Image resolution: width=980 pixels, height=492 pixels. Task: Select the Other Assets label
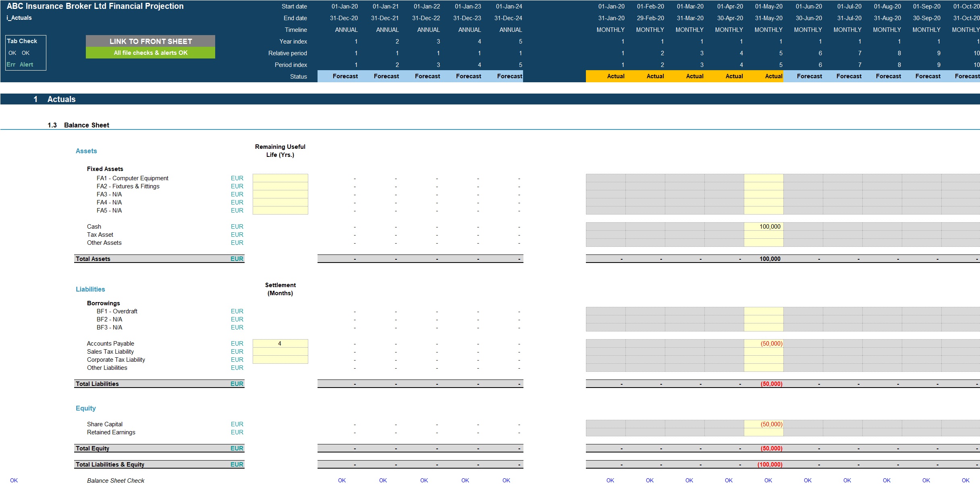tap(104, 243)
